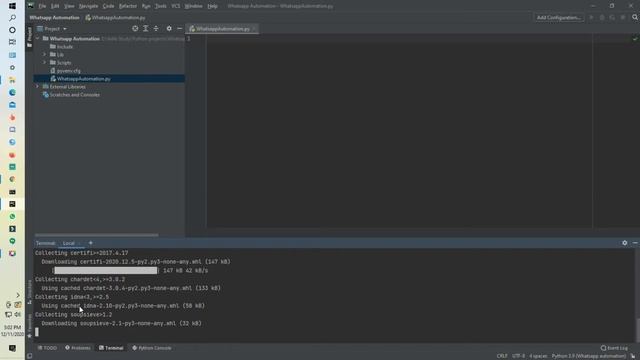Viewport: 640px width, 360px height.
Task: Open the Favorites side tab
Action: [29, 325]
